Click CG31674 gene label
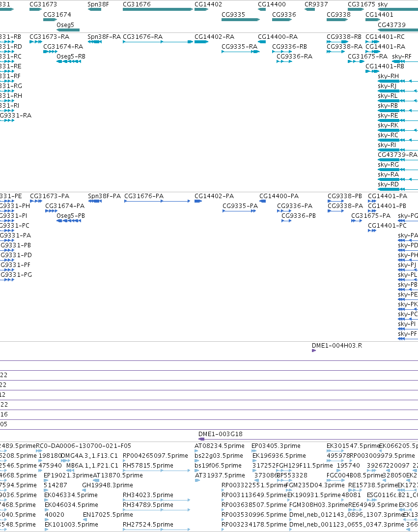Screen dimensions: 418x532 (x=57, y=15)
